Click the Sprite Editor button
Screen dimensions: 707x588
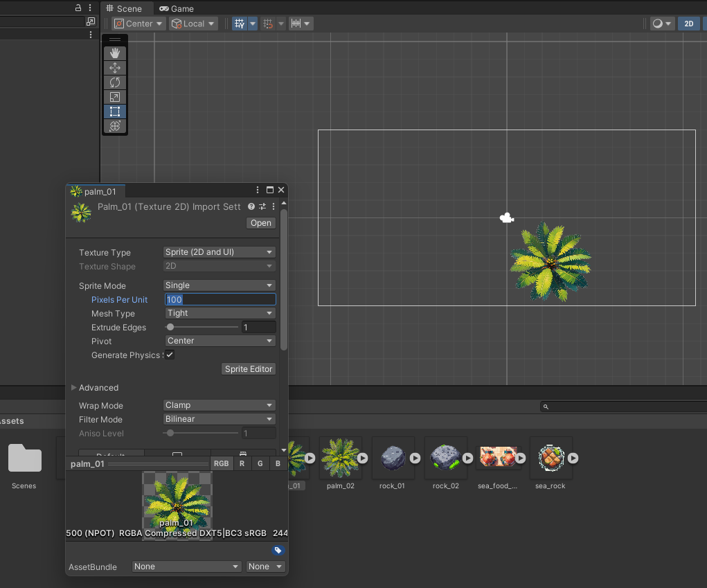[249, 369]
